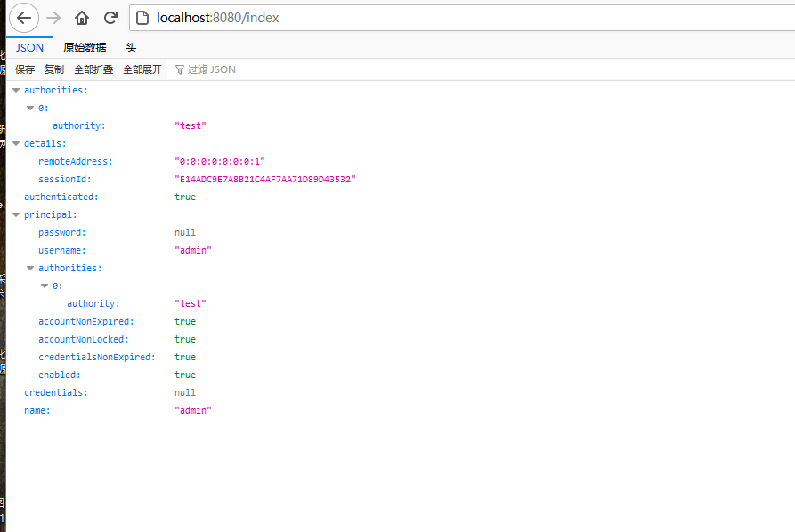
Task: Collapse the principal node
Action: click(x=16, y=215)
